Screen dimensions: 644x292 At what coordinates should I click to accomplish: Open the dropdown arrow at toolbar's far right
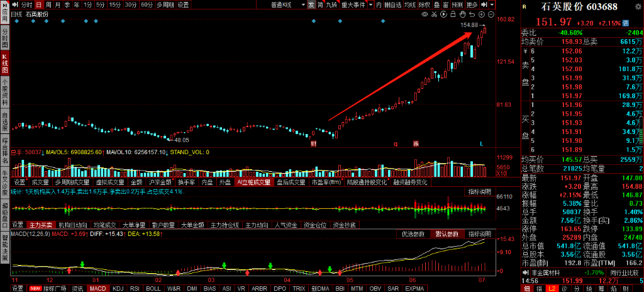pos(492,4)
